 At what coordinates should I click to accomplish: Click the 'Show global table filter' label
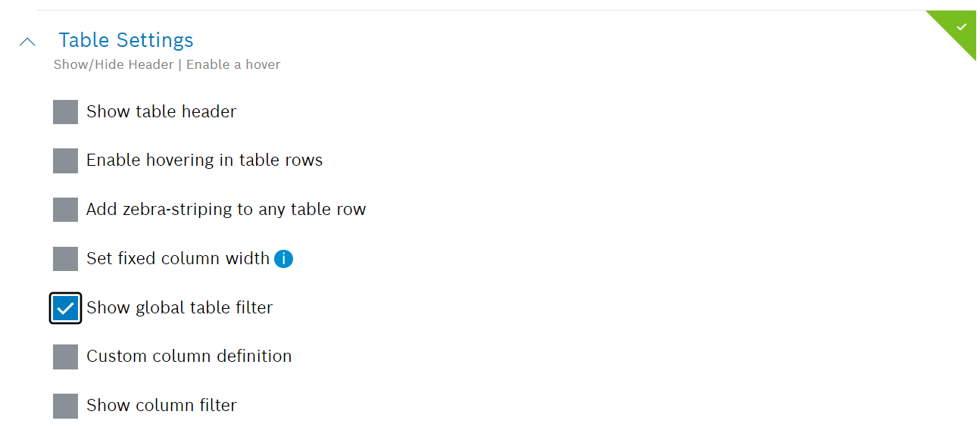coord(179,307)
